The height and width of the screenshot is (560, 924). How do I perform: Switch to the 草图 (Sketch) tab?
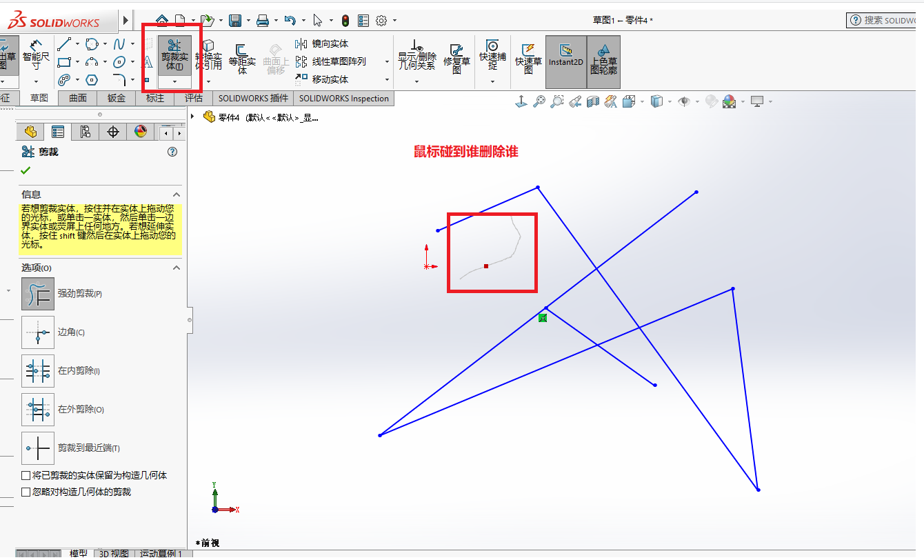(x=39, y=98)
